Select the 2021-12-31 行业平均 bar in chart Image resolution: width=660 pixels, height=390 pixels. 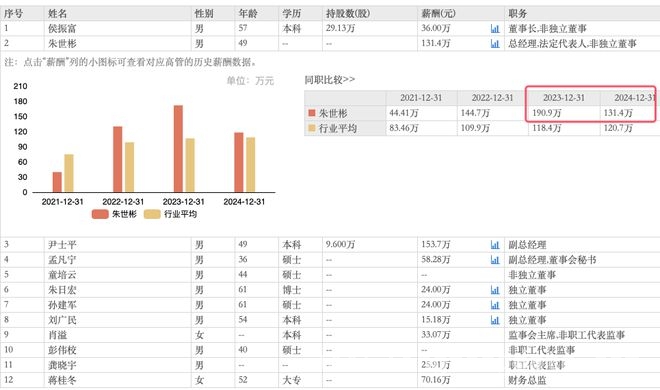[69, 173]
